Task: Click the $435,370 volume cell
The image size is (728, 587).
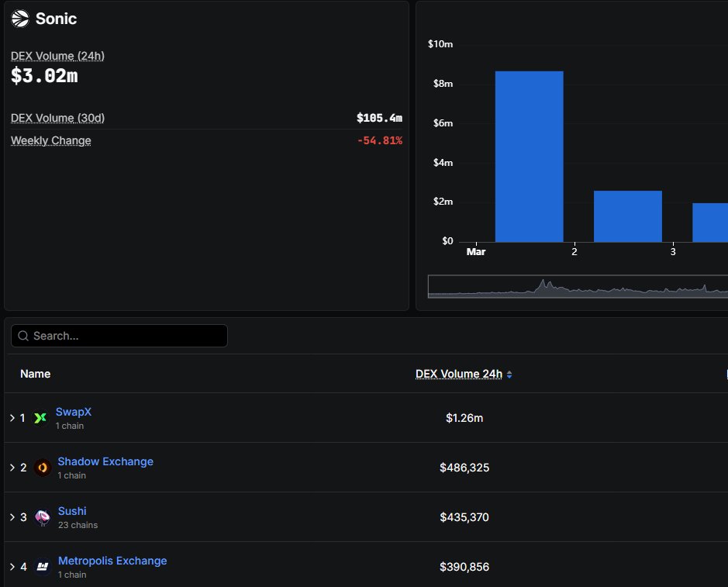Action: point(464,517)
